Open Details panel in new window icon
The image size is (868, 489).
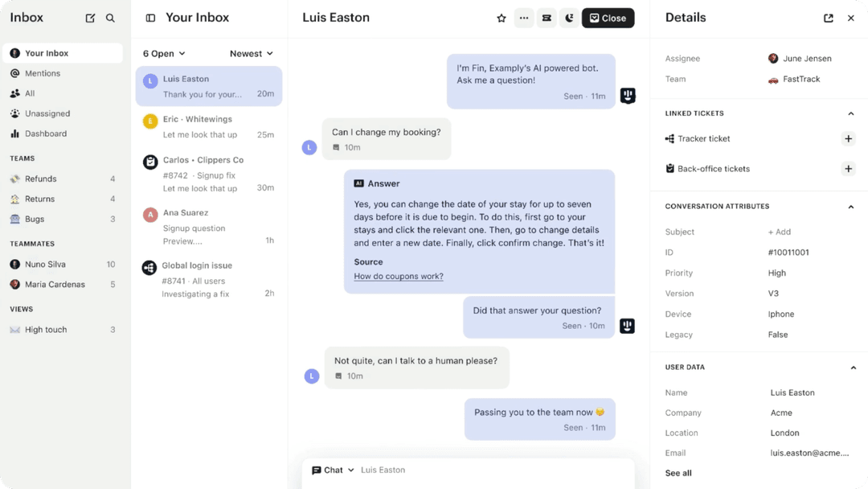(x=828, y=18)
